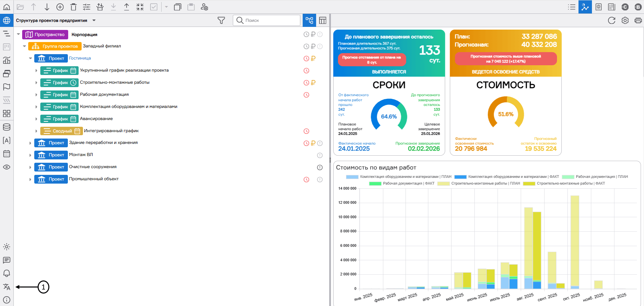Switch to table view mode

click(323, 21)
